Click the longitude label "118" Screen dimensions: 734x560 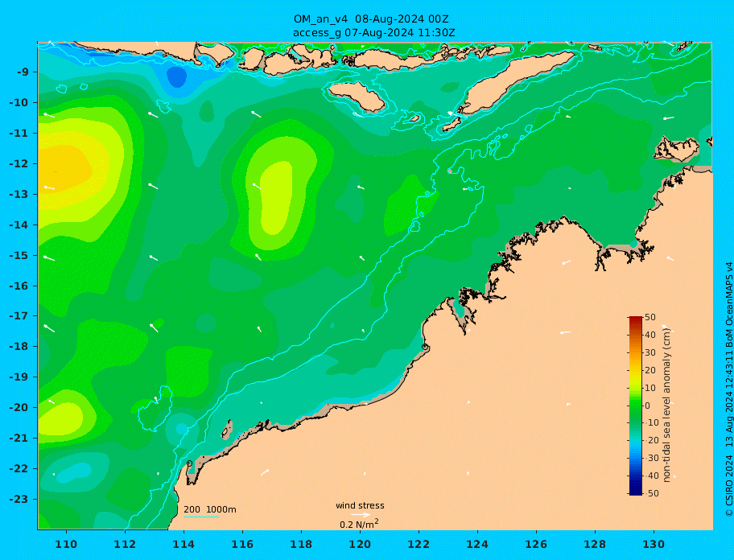(301, 545)
